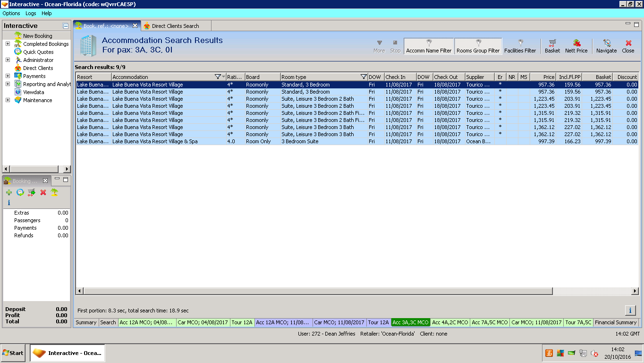Close the Book. ref.: <none> tab
The image size is (644, 363).
point(135,26)
